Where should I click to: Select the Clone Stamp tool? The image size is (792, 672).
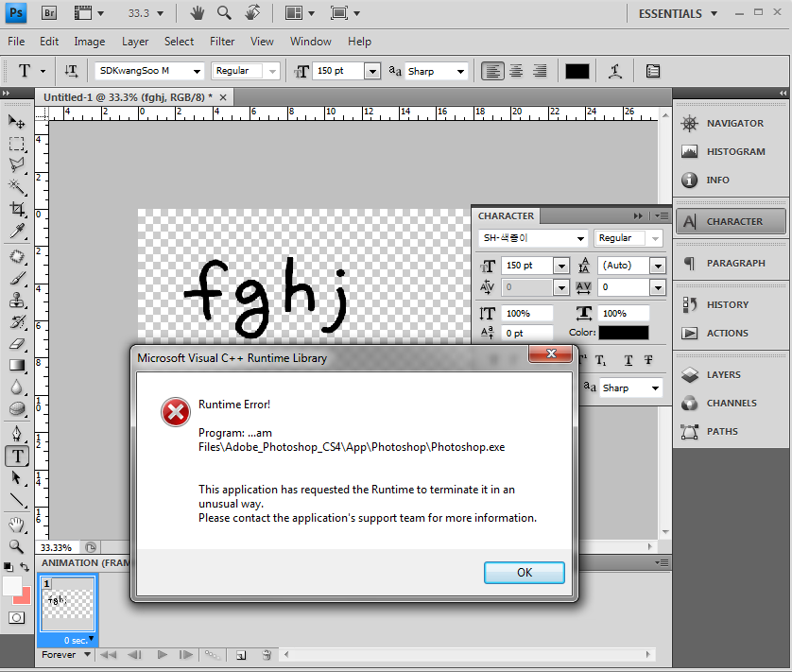[16, 301]
